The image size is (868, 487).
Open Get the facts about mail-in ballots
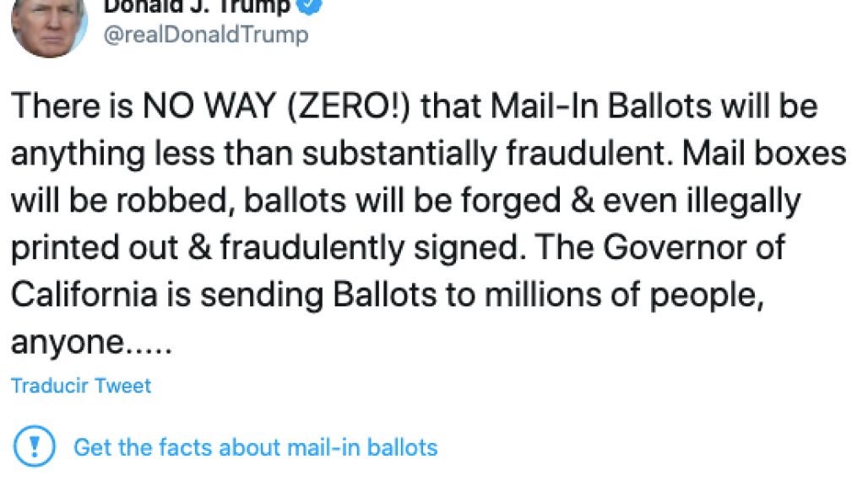click(255, 447)
